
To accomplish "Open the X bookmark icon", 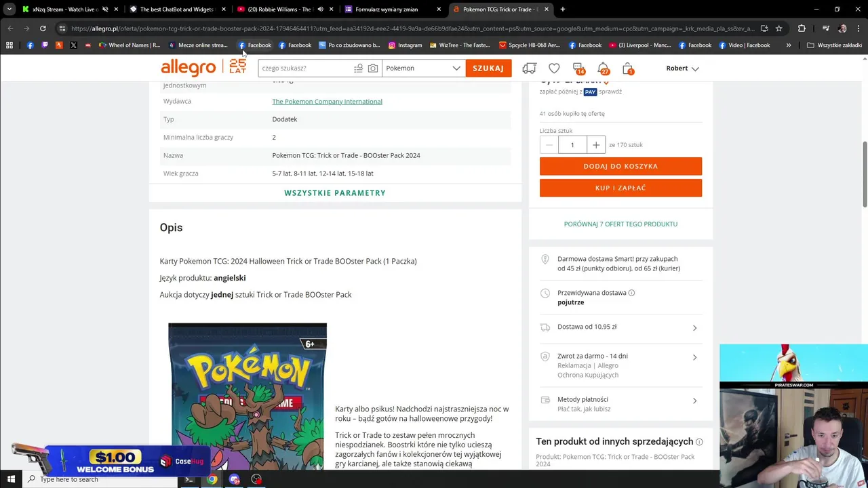I will (x=73, y=45).
